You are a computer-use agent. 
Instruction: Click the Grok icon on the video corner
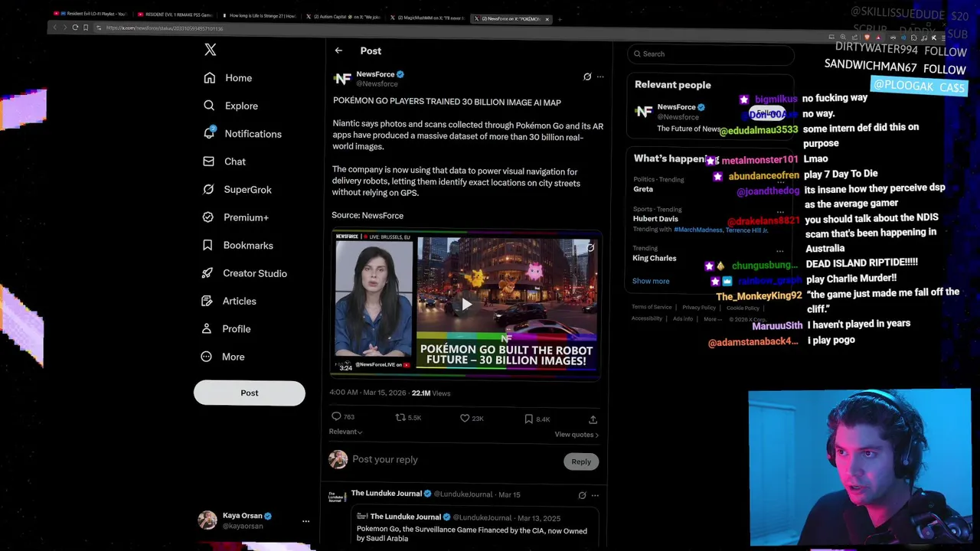(x=590, y=247)
